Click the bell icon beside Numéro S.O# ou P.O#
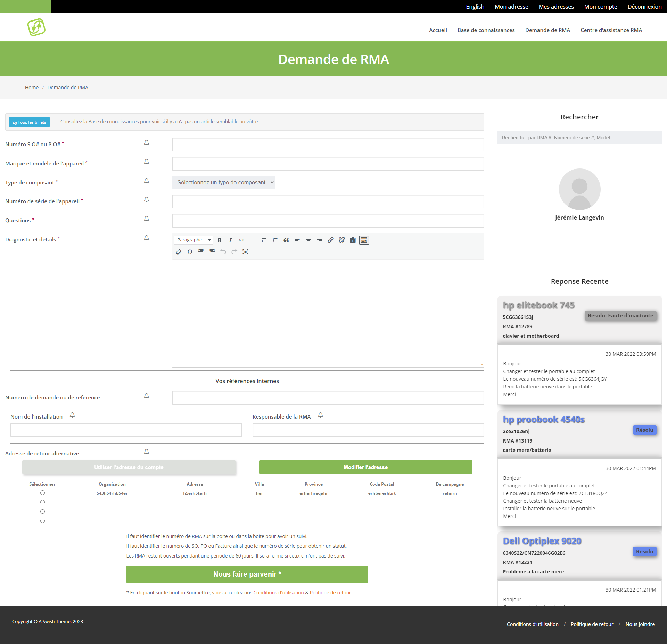 [x=147, y=143]
